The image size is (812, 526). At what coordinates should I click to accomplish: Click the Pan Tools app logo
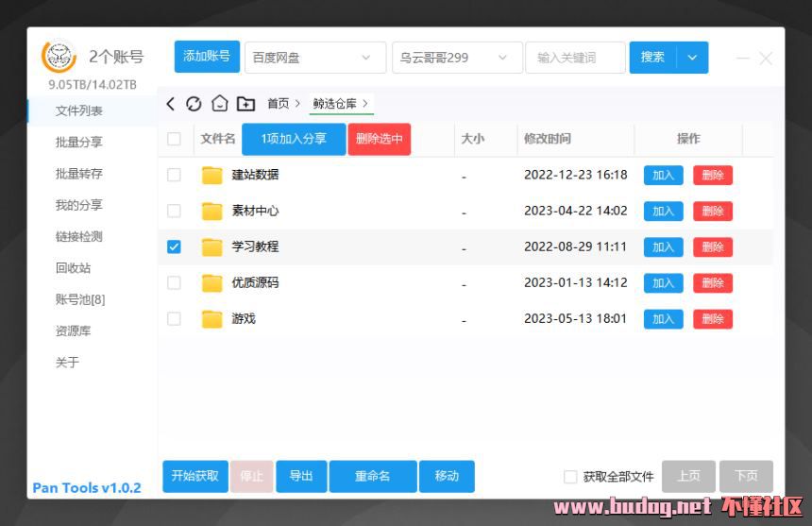pos(59,57)
